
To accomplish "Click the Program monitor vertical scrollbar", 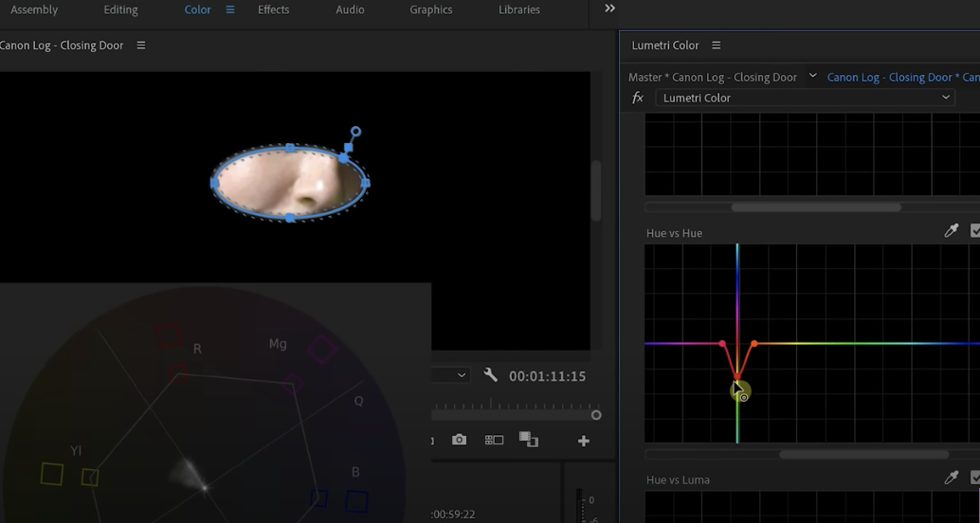I will (595, 190).
